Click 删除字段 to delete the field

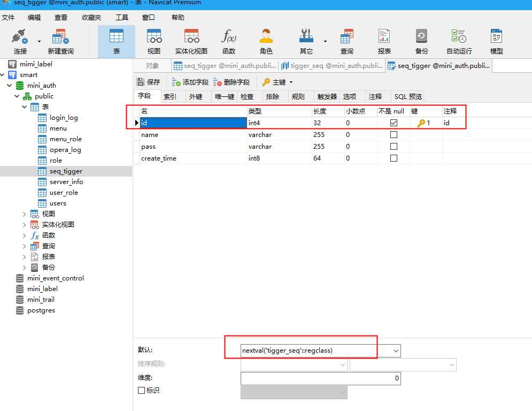(232, 82)
